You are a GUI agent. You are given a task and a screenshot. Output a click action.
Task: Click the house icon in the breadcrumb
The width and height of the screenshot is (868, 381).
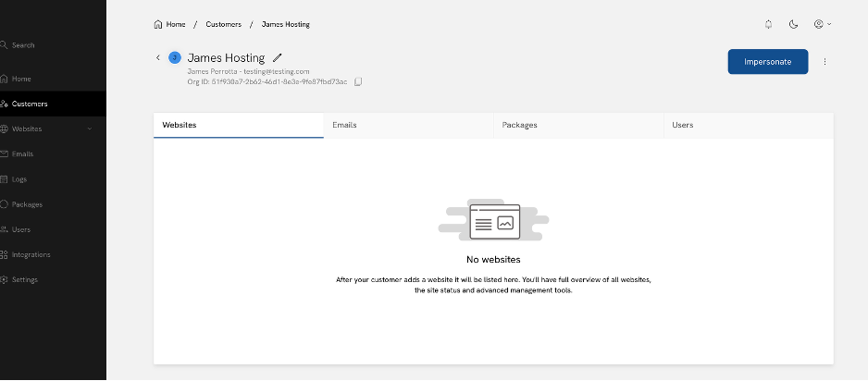coord(158,24)
